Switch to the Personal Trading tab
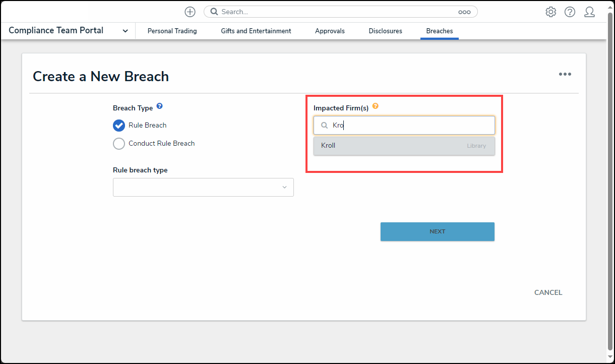Screen dimensions: 615x364 pyautogui.click(x=172, y=31)
